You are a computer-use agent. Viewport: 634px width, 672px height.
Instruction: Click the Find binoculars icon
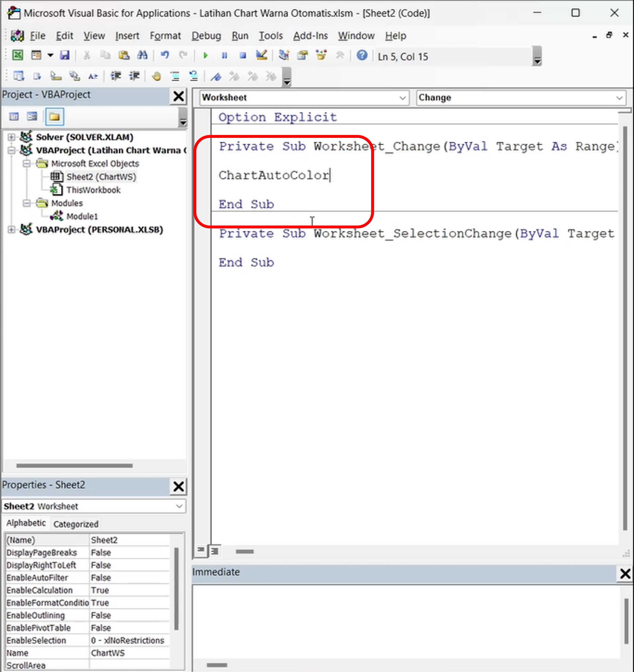pos(142,55)
